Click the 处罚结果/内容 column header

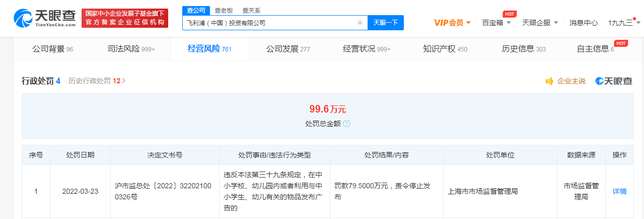pyautogui.click(x=387, y=155)
